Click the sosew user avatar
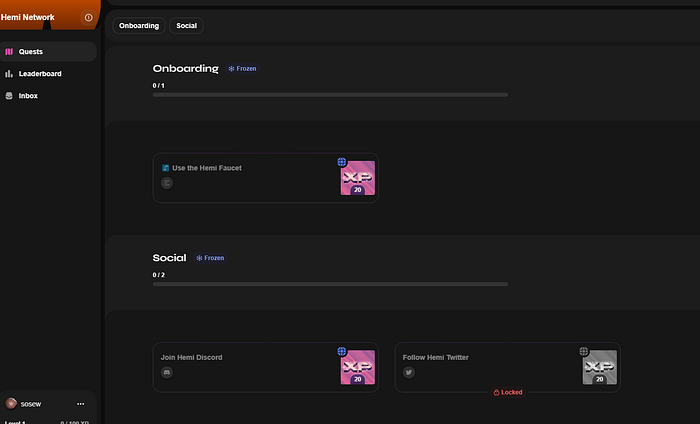The width and height of the screenshot is (700, 424). (x=11, y=403)
